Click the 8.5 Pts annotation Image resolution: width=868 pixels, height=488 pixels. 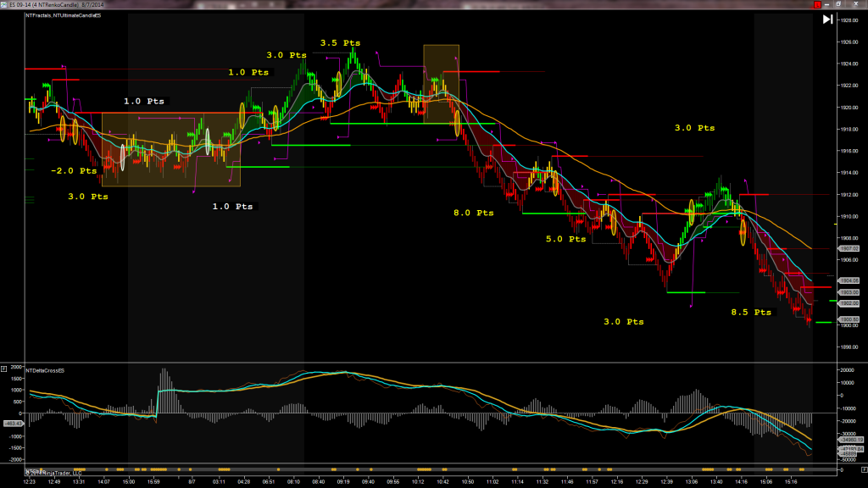[x=751, y=312]
